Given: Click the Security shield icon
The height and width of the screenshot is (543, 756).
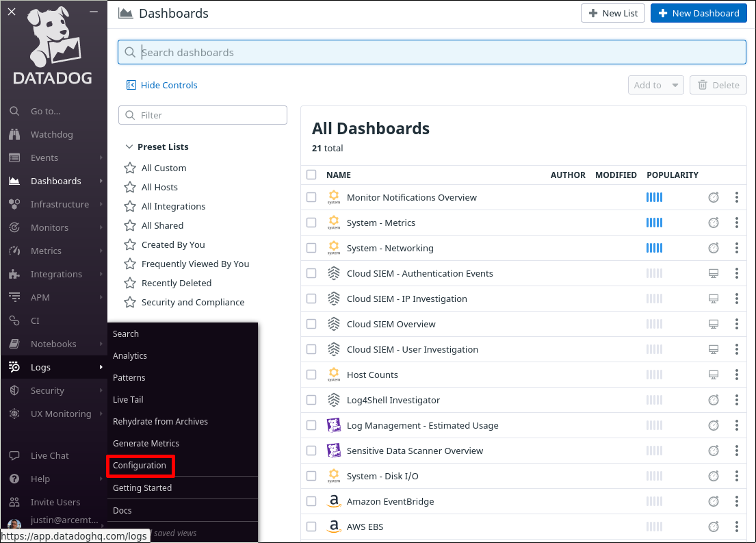Looking at the screenshot, I should tap(14, 390).
